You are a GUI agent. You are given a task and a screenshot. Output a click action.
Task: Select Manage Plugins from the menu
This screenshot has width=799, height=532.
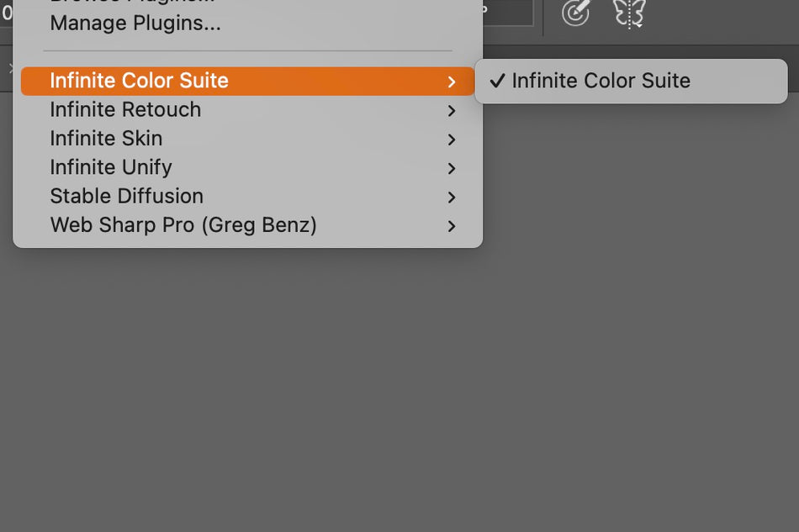(x=135, y=24)
